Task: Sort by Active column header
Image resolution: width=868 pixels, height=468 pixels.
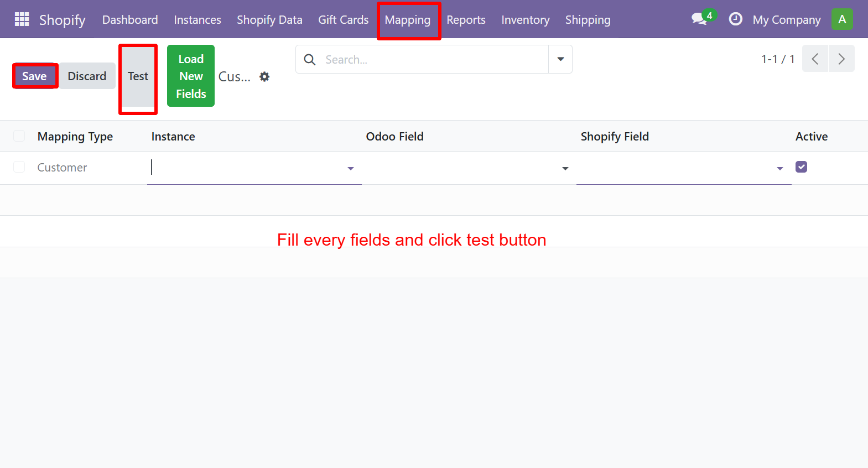Action: pos(812,136)
